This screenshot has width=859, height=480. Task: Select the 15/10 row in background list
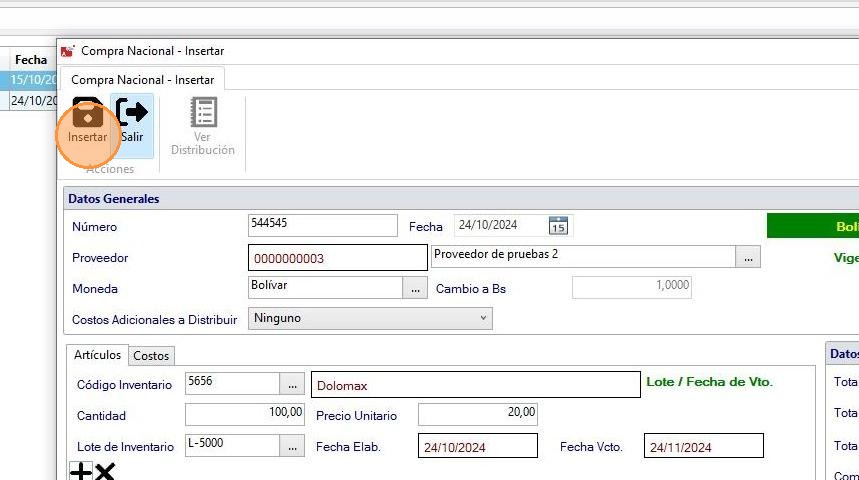[x=28, y=79]
